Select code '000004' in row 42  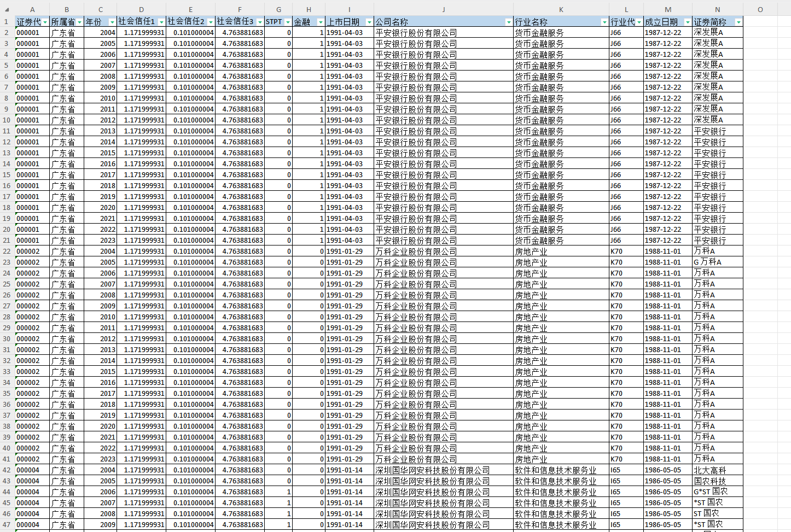coord(32,470)
